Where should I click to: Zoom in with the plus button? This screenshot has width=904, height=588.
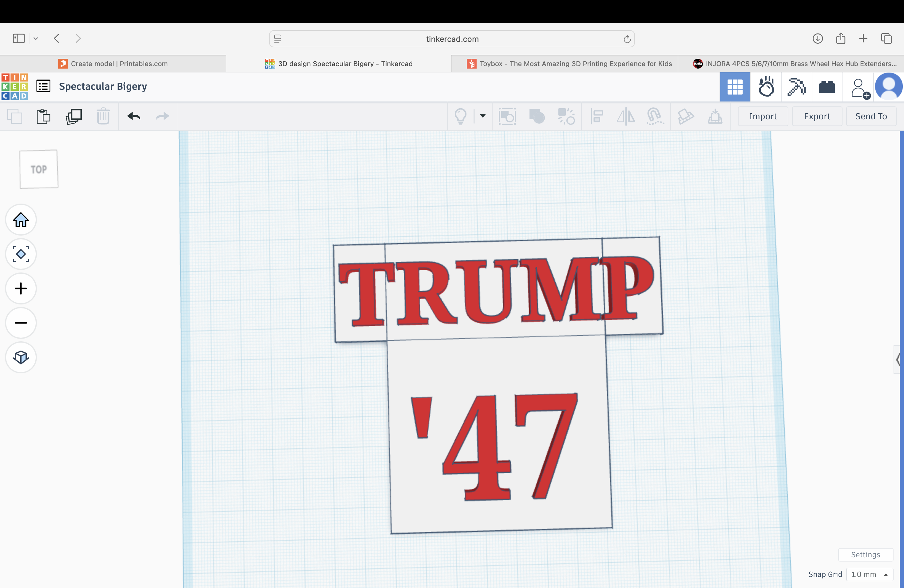[x=21, y=288]
